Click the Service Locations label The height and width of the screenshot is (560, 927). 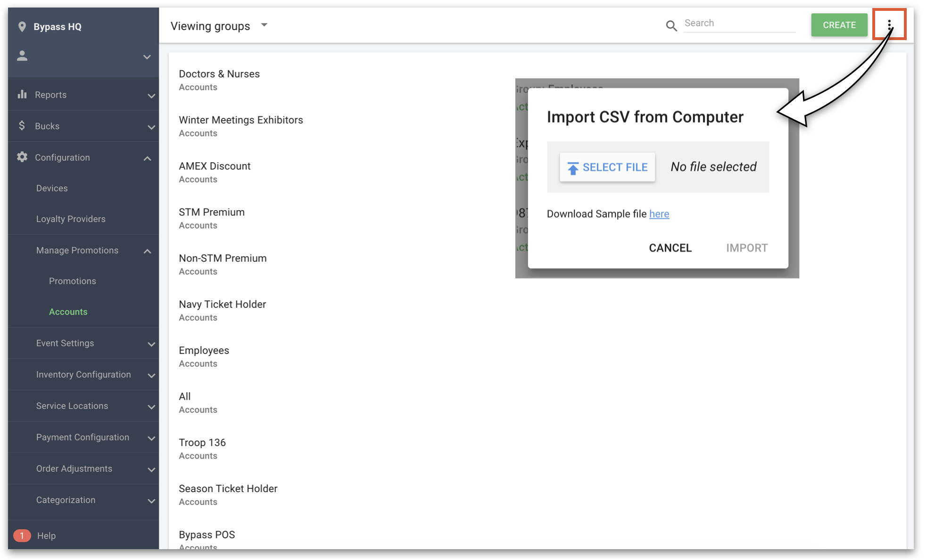72,406
